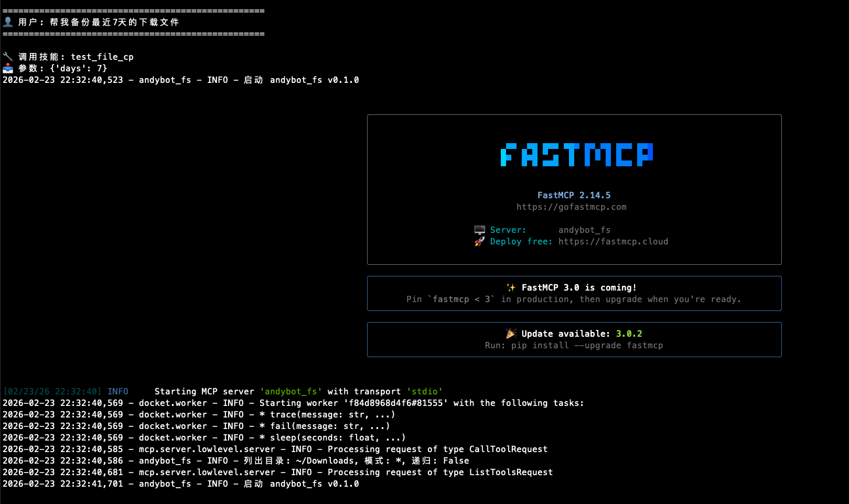Viewport: 849px width, 504px height.
Task: Click the green 'stdio' transport name
Action: pyautogui.click(x=425, y=391)
